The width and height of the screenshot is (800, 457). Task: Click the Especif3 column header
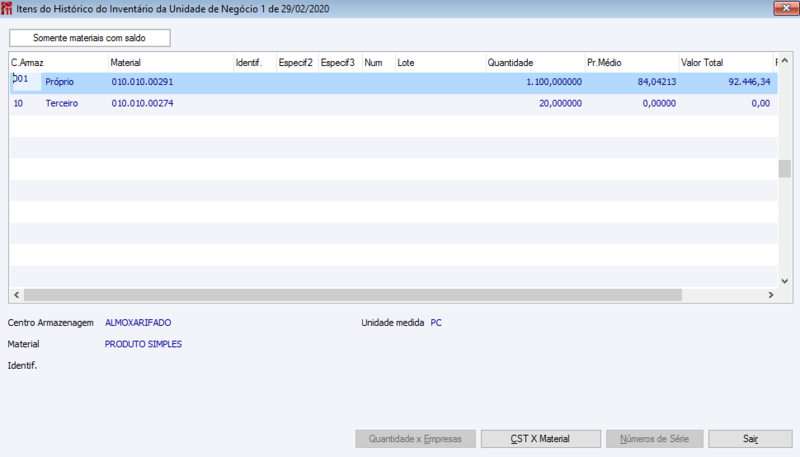[340, 63]
